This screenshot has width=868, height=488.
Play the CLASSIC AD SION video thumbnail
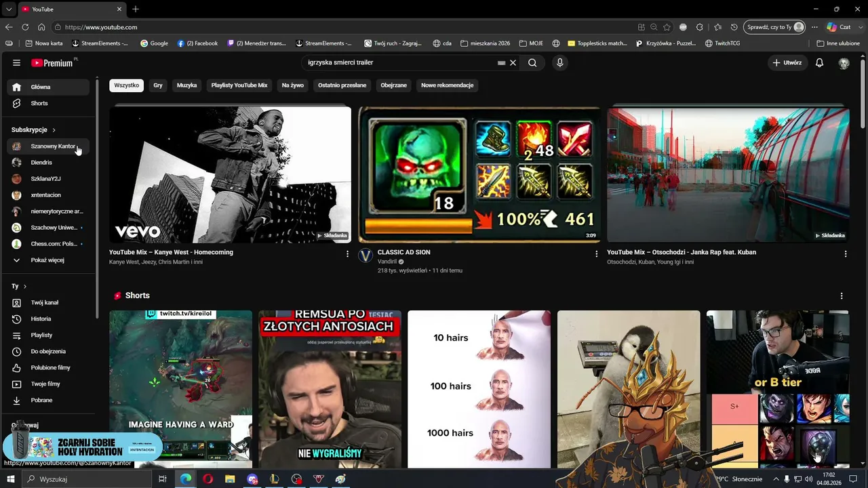pos(479,174)
